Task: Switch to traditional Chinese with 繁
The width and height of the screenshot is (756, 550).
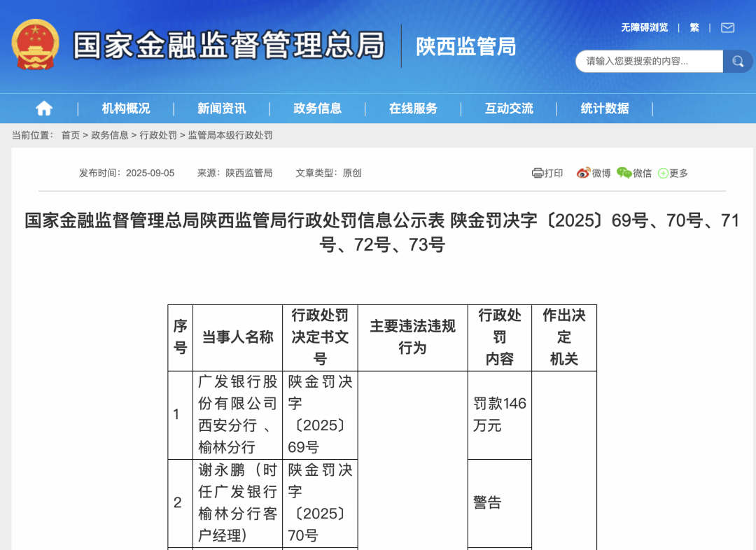Action: [694, 28]
